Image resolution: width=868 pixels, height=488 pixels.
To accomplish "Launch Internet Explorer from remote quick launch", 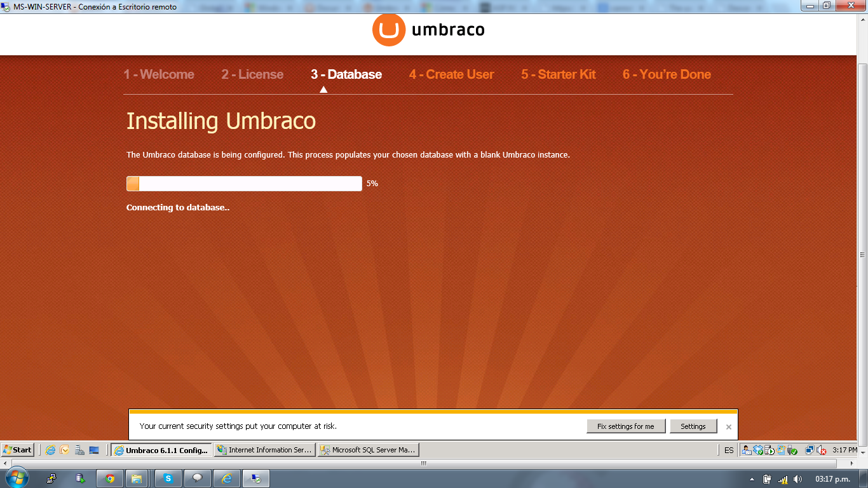I will click(x=50, y=450).
